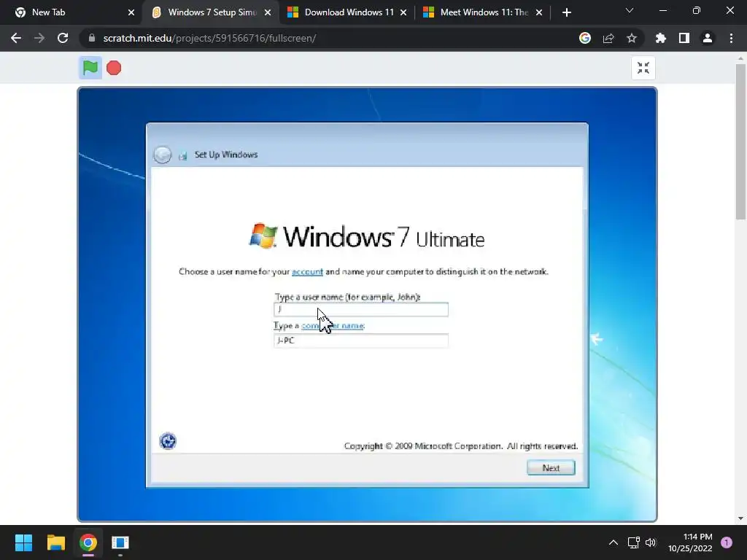Open Windows Start menu
Image resolution: width=747 pixels, height=560 pixels.
23,542
